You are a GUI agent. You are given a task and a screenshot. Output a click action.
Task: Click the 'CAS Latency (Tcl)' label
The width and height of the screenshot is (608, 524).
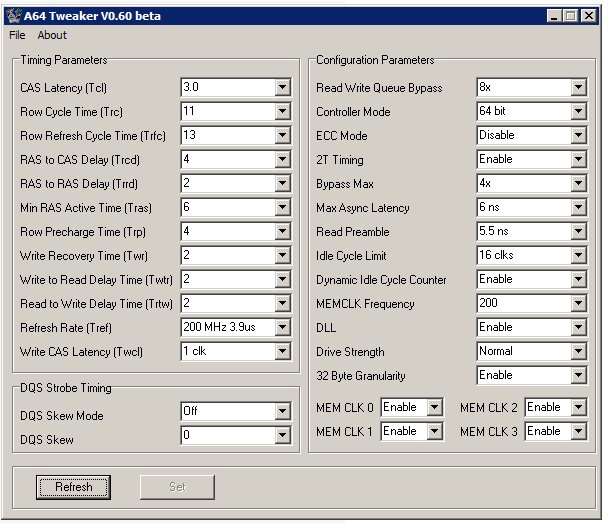point(64,88)
